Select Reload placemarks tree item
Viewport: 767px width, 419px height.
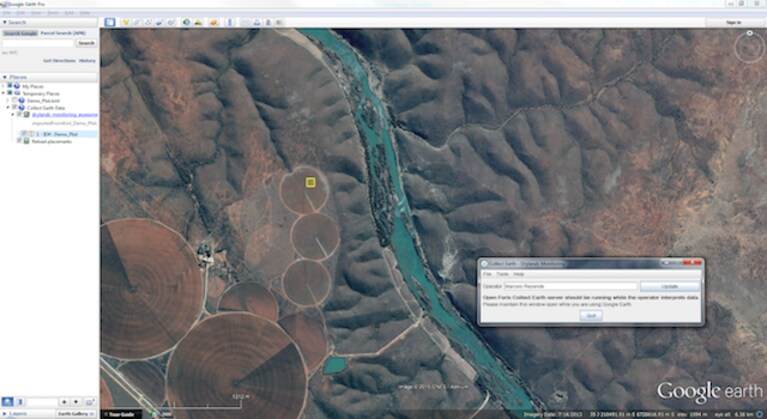(52, 141)
